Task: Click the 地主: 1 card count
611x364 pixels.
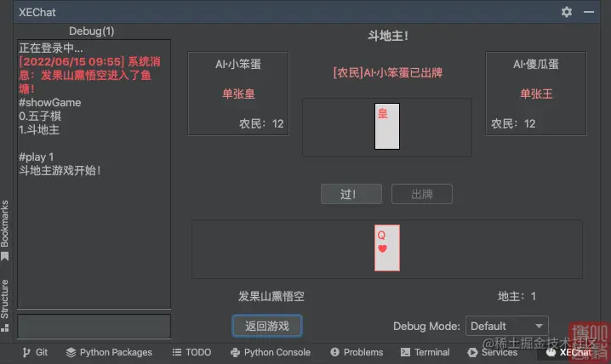Action: 517,296
